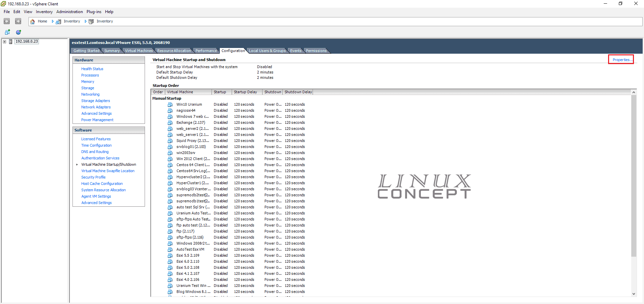644x304 pixels.
Task: Click the Blog Windows 8.1 VM icon
Action: [x=170, y=292]
